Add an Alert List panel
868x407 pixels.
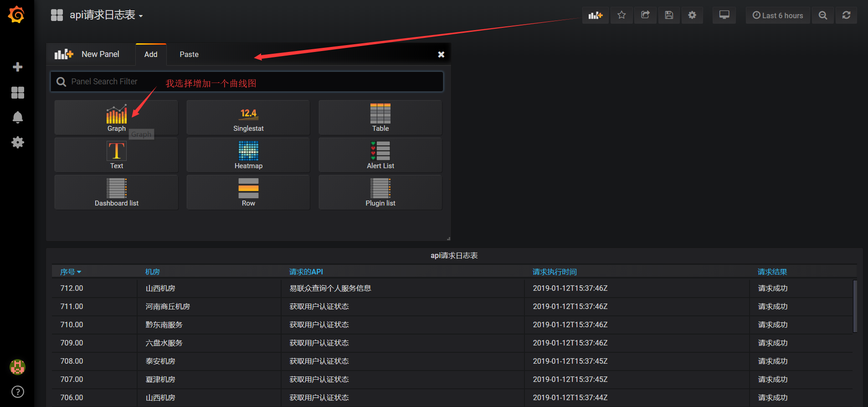[380, 155]
